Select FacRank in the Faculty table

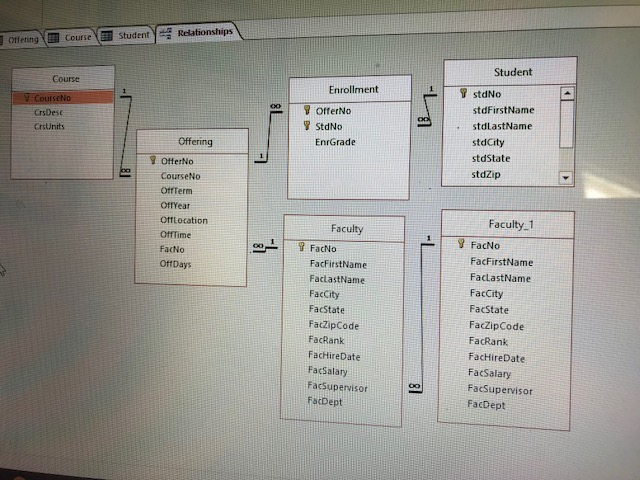tap(326, 340)
